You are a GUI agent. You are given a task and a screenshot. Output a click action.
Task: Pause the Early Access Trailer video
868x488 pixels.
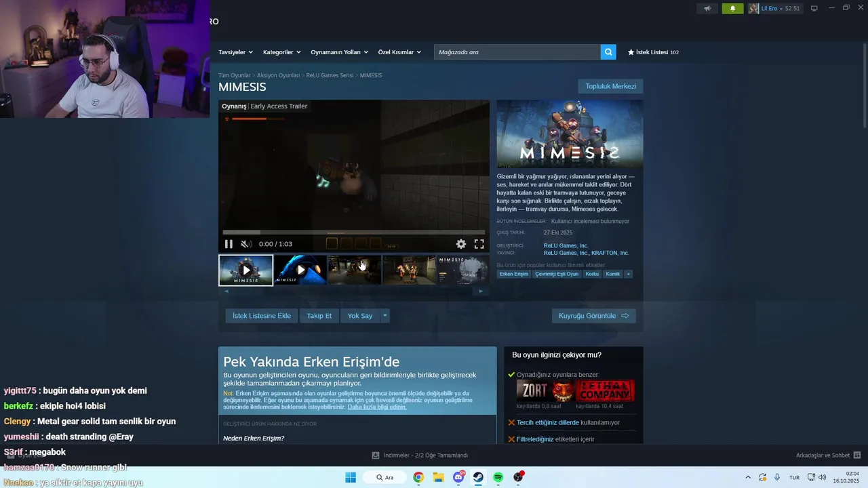pos(229,244)
